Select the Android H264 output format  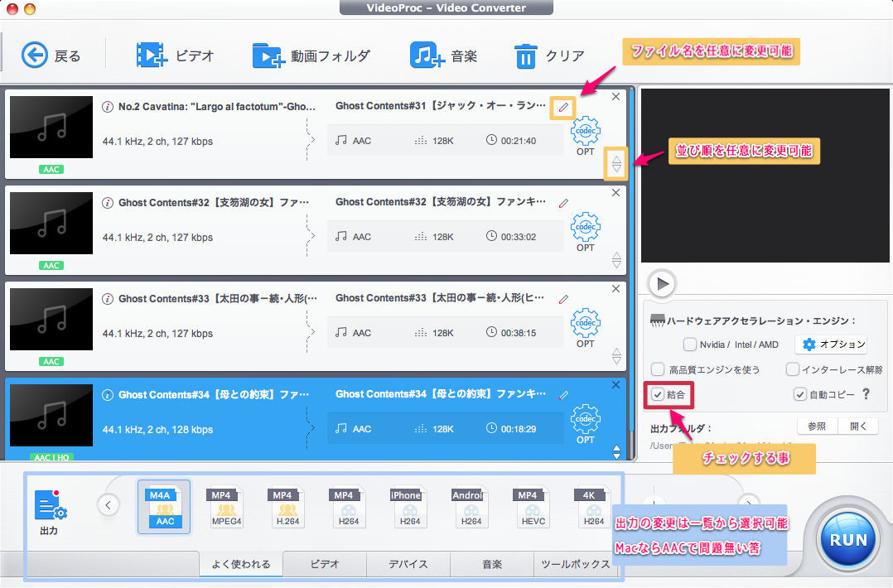471,507
